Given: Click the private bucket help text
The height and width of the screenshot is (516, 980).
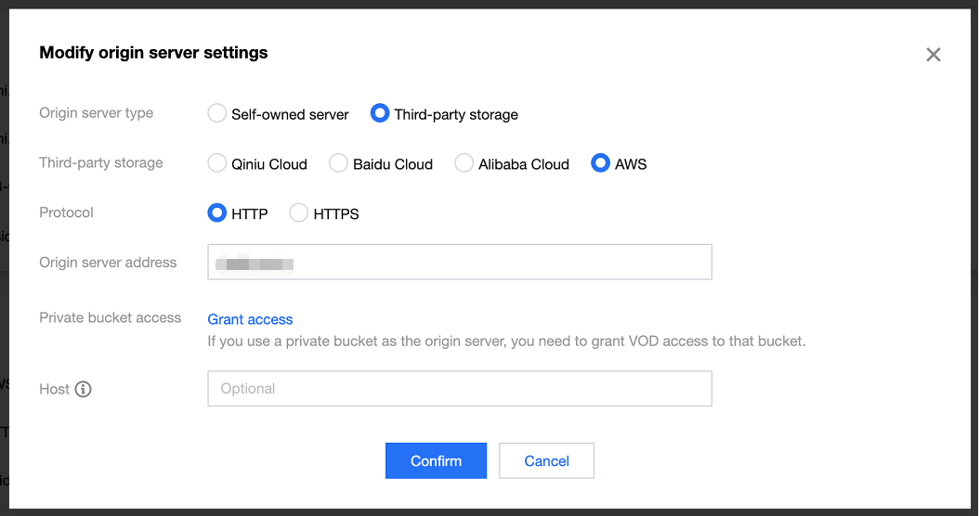Looking at the screenshot, I should pos(506,341).
